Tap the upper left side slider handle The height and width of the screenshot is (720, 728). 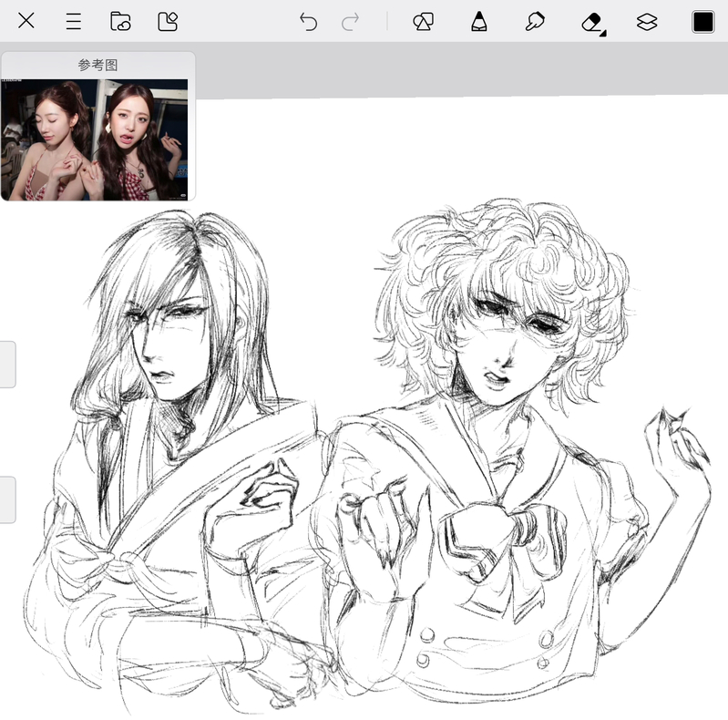(7, 365)
